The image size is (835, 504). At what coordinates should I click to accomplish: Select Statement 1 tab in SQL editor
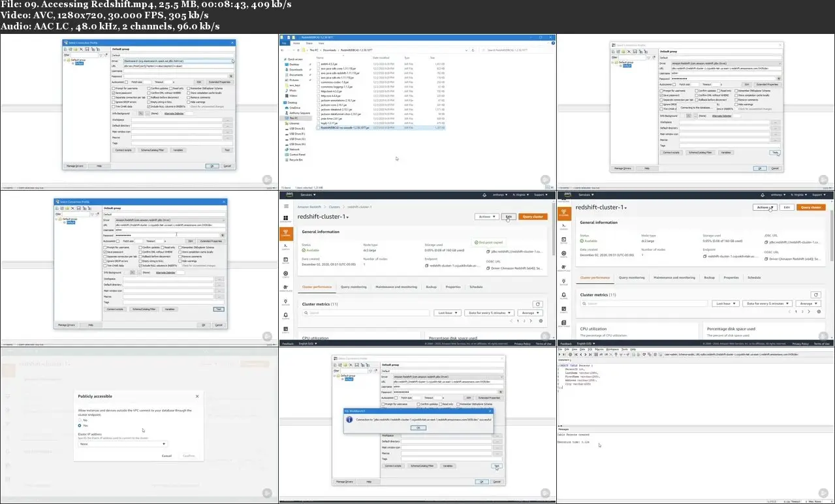click(565, 360)
